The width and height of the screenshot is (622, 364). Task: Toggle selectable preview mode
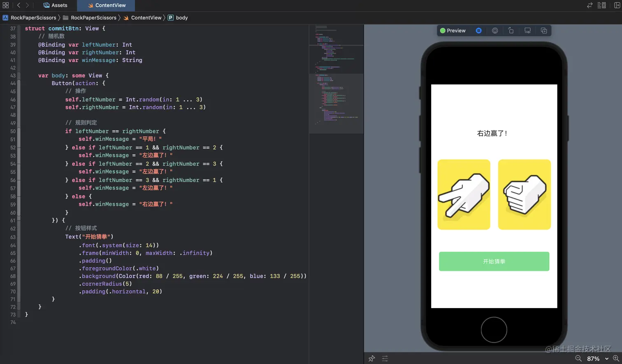click(495, 30)
